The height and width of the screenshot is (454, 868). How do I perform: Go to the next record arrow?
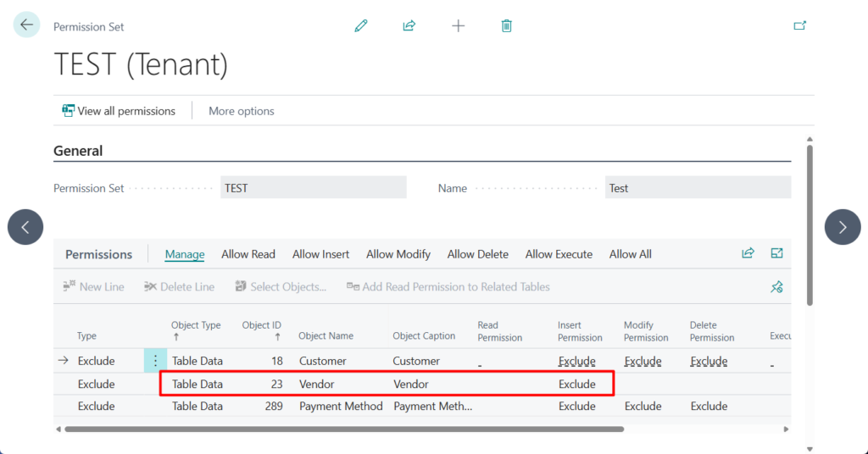click(842, 227)
